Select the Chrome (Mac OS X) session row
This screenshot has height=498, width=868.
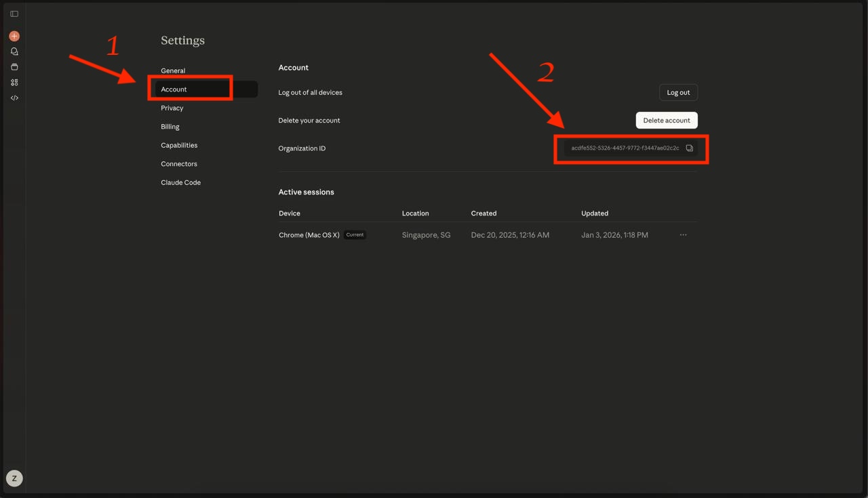(309, 235)
